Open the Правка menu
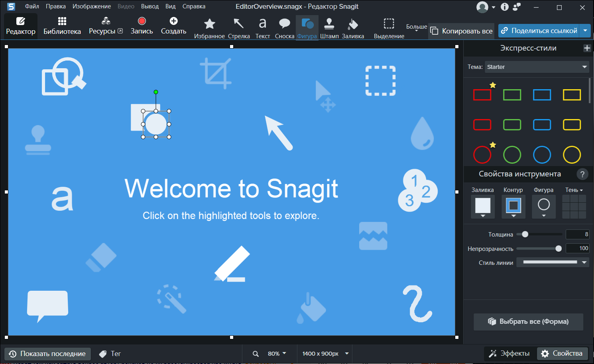This screenshot has height=364, width=594. (x=56, y=6)
